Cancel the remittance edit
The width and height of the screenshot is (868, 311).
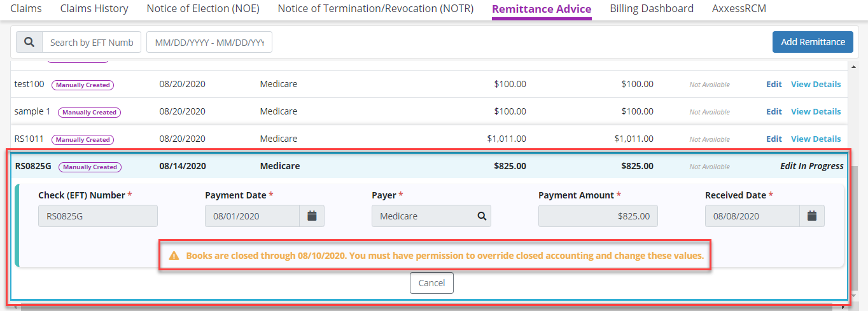[x=431, y=283]
